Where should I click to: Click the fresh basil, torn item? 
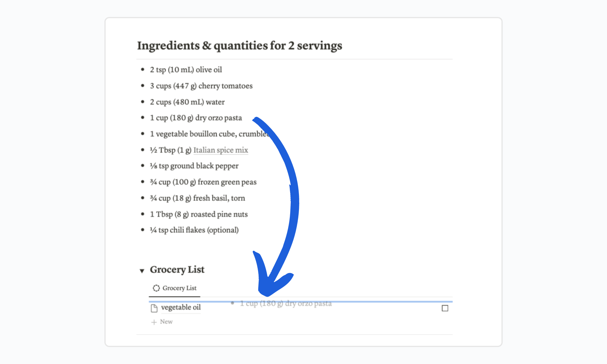coord(197,198)
